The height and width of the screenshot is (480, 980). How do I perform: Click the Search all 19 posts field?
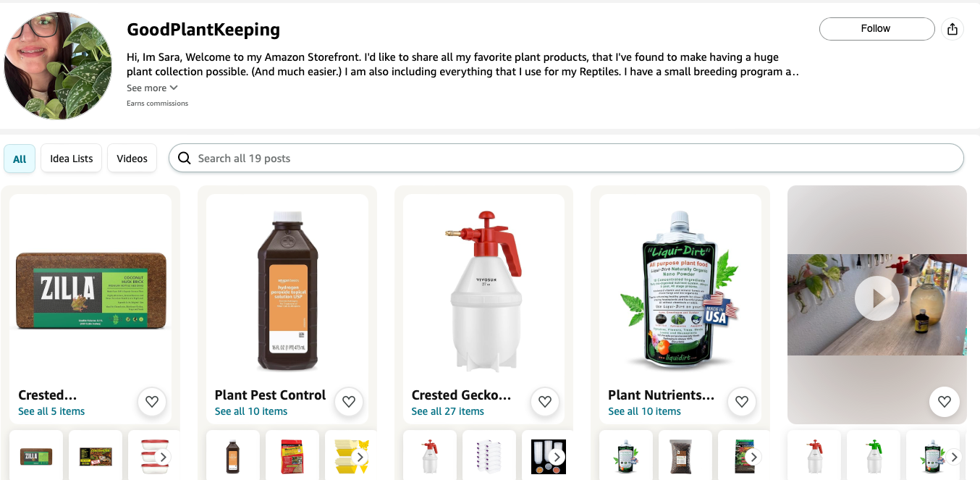pos(572,159)
